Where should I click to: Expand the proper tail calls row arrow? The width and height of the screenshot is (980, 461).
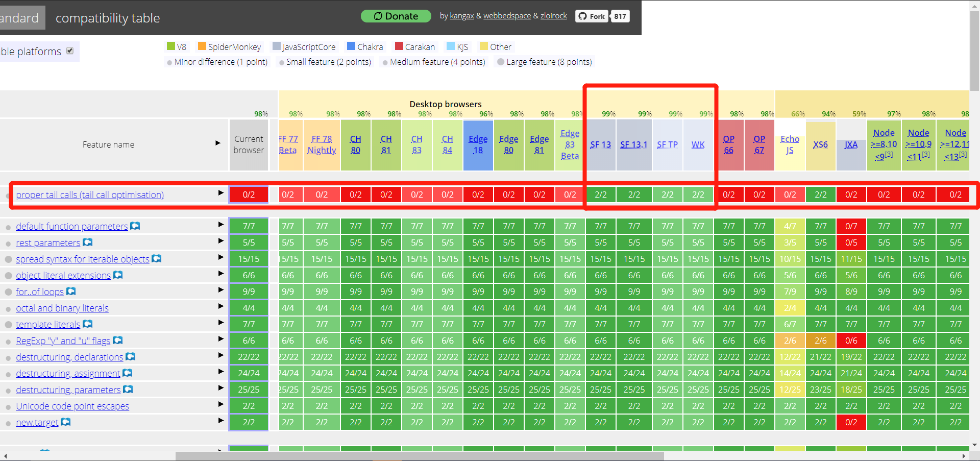point(220,192)
